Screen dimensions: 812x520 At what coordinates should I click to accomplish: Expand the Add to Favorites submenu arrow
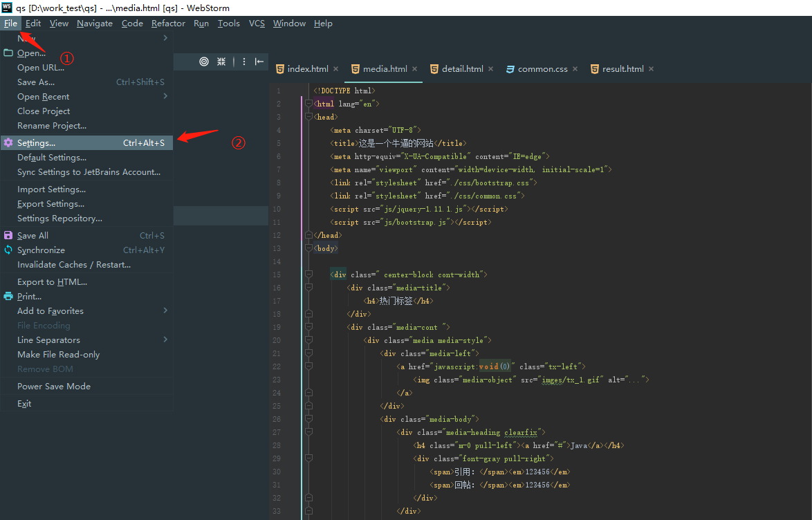165,310
